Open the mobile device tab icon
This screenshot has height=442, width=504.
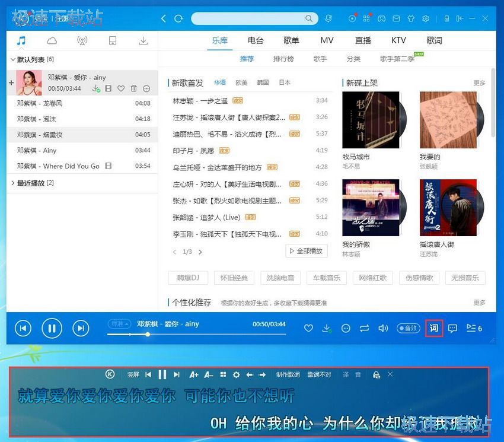coord(113,41)
